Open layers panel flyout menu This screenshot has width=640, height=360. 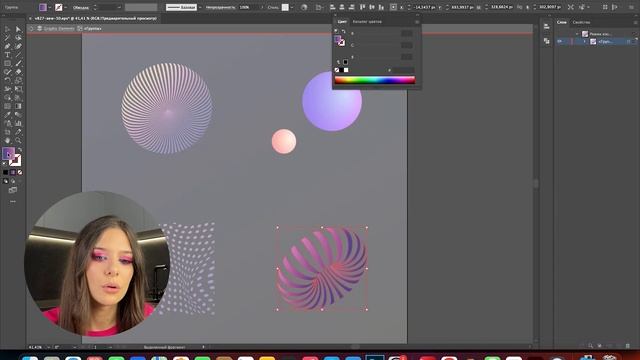(636, 22)
